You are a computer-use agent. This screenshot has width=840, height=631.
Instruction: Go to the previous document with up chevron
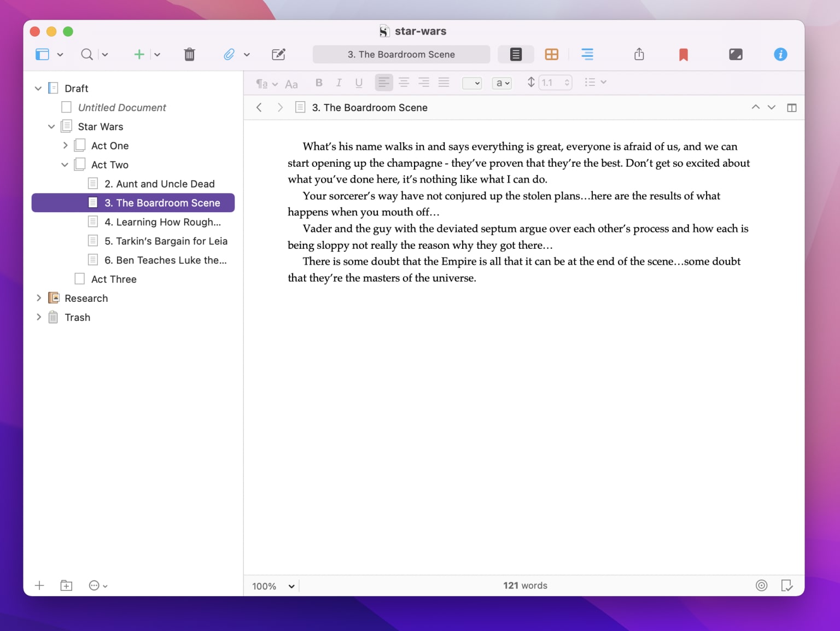[756, 107]
